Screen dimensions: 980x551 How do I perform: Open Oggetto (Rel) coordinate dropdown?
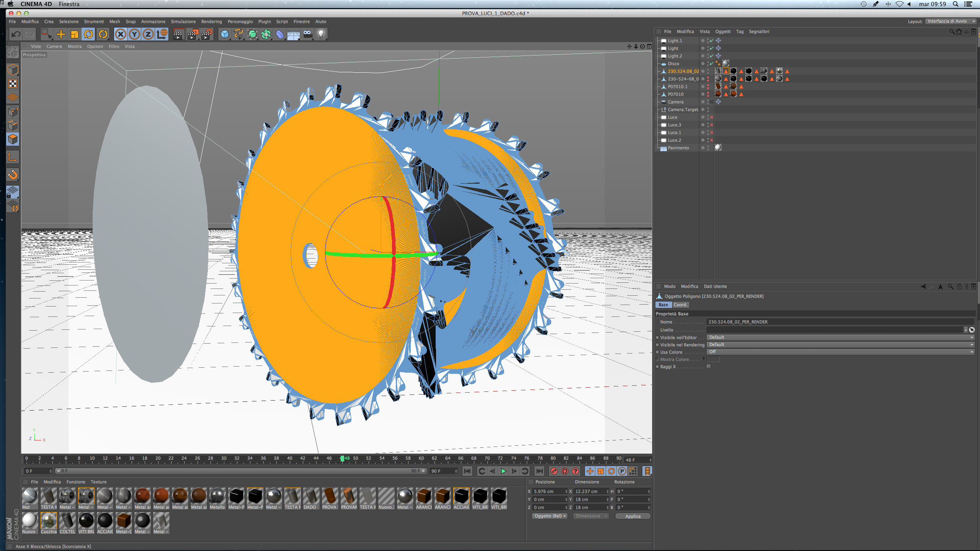pyautogui.click(x=550, y=516)
